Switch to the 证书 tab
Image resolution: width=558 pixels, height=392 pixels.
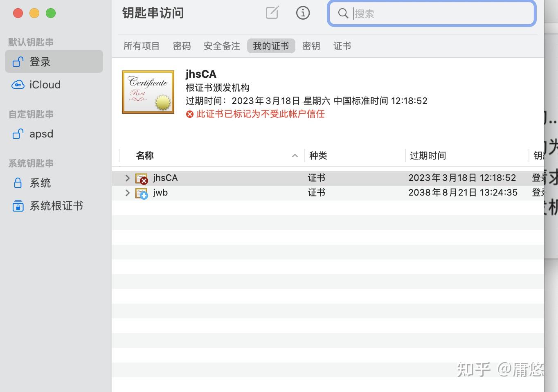pos(342,46)
